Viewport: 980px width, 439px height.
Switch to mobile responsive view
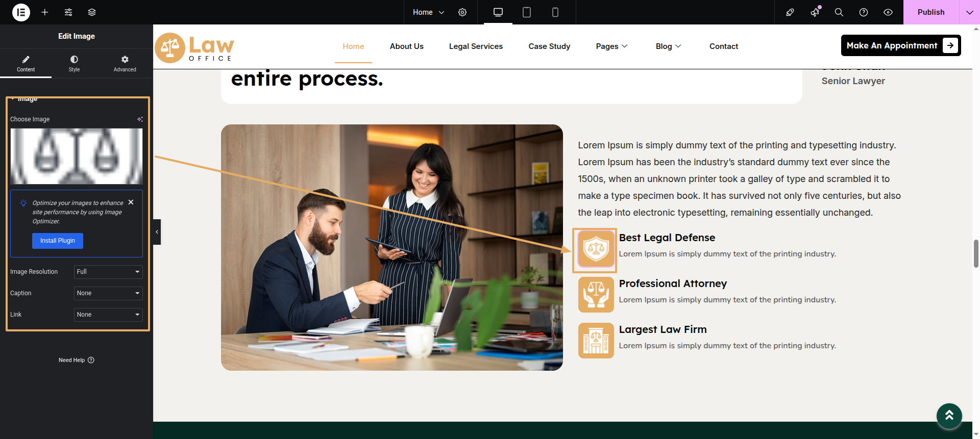click(555, 12)
